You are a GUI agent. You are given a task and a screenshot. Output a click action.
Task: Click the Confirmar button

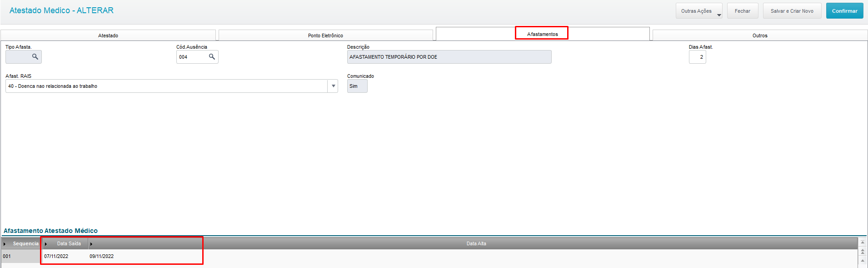[x=844, y=11]
